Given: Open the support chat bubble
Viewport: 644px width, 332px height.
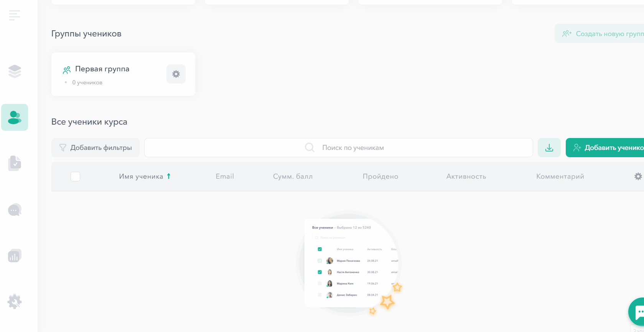Looking at the screenshot, I should coord(637,312).
